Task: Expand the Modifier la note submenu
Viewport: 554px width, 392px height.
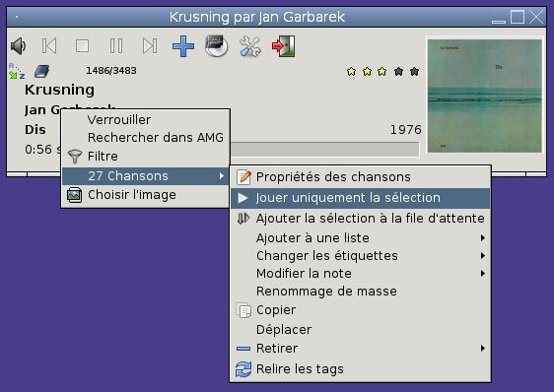Action: [361, 274]
